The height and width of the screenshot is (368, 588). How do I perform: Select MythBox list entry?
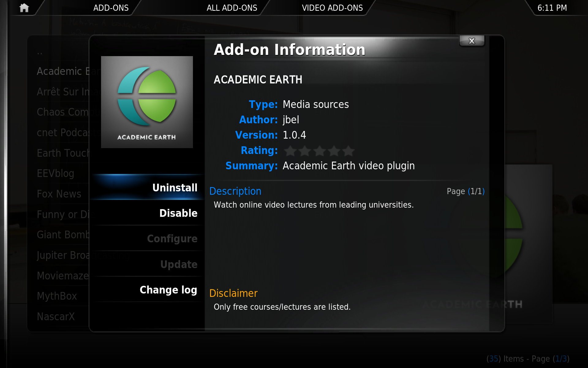(x=57, y=296)
